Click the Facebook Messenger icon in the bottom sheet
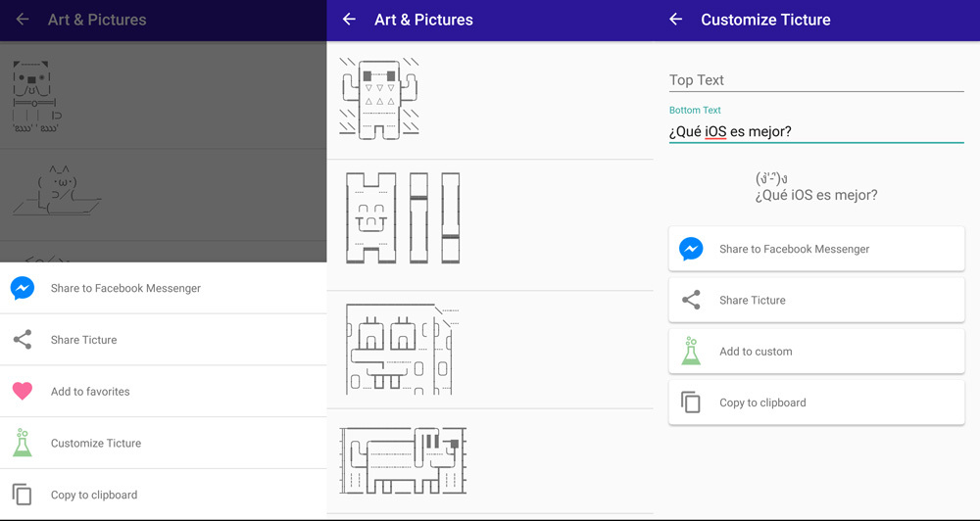980x521 pixels. coord(23,288)
